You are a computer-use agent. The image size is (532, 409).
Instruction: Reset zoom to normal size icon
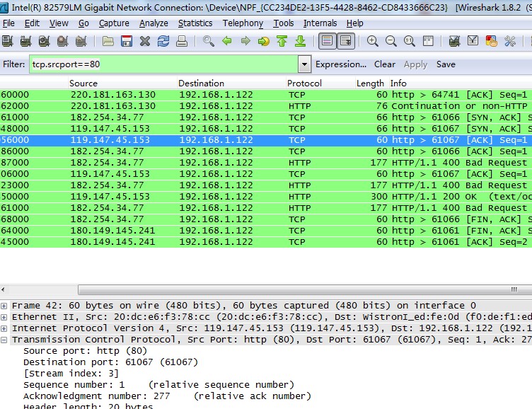[409, 42]
